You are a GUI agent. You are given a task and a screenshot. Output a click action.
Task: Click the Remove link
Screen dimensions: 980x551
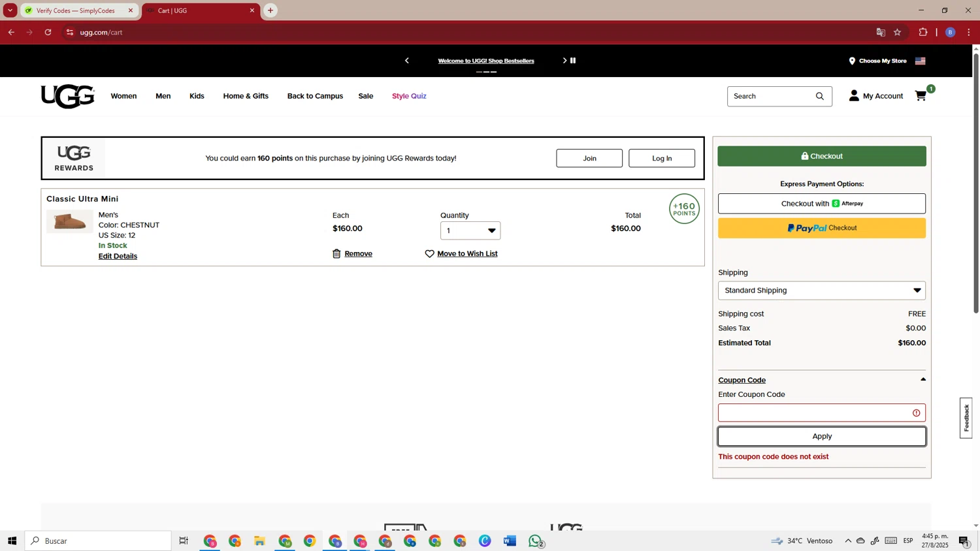(358, 253)
